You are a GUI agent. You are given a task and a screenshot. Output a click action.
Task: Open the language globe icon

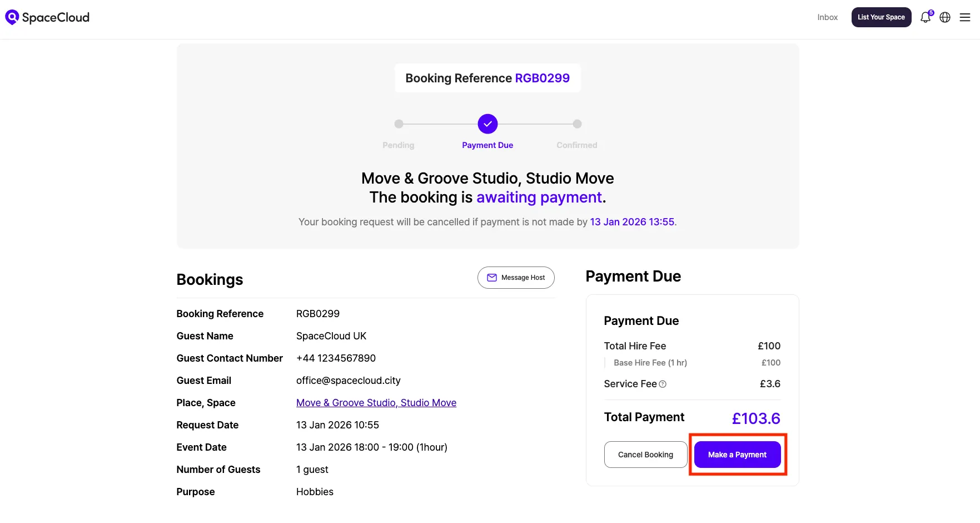945,17
